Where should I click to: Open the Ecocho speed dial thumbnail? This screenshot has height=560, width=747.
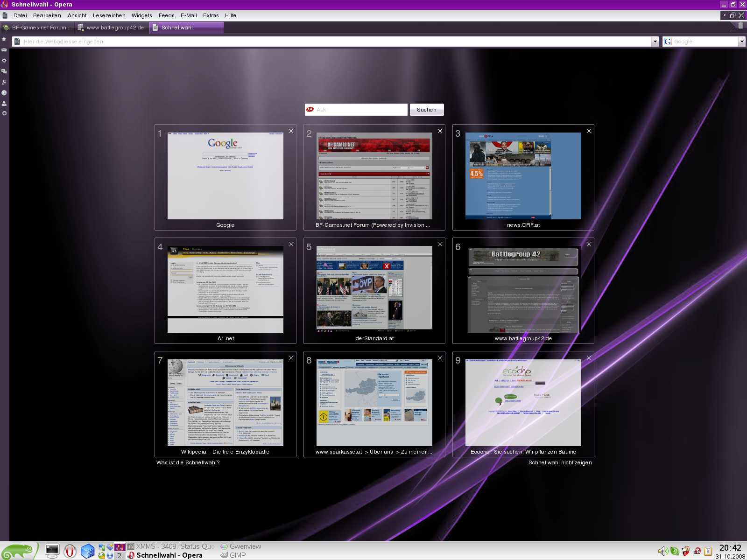(x=523, y=403)
